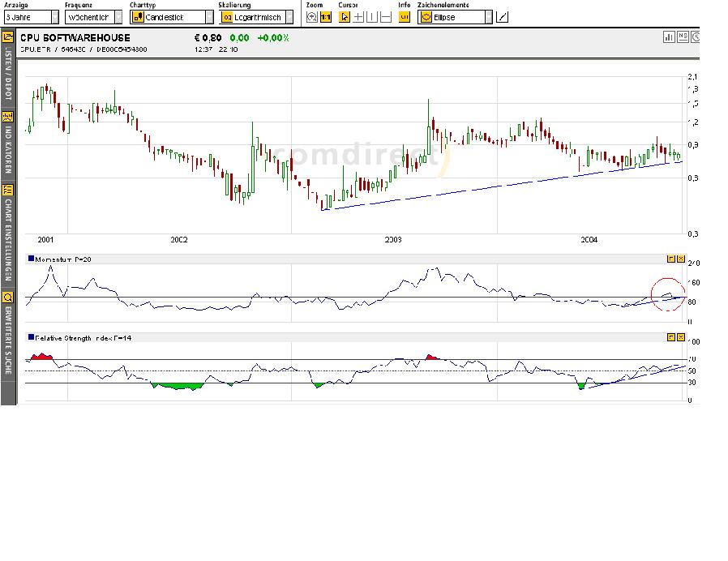This screenshot has height=561, width=728.
Task: Select the horizontal line cursor mode
Action: pos(386,17)
